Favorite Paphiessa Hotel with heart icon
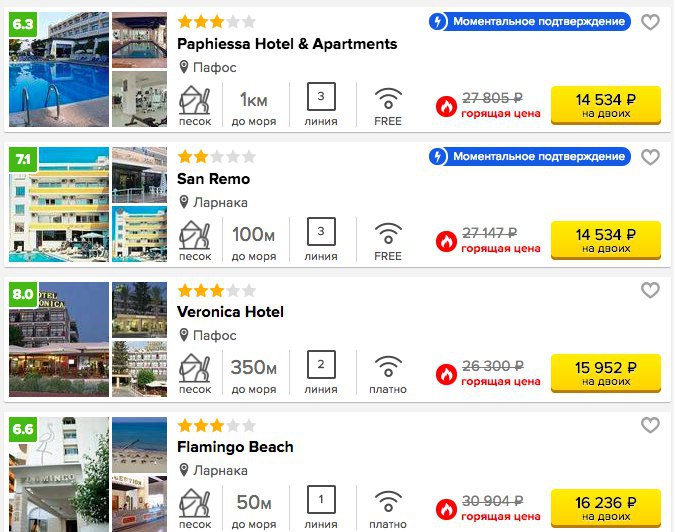 [650, 22]
